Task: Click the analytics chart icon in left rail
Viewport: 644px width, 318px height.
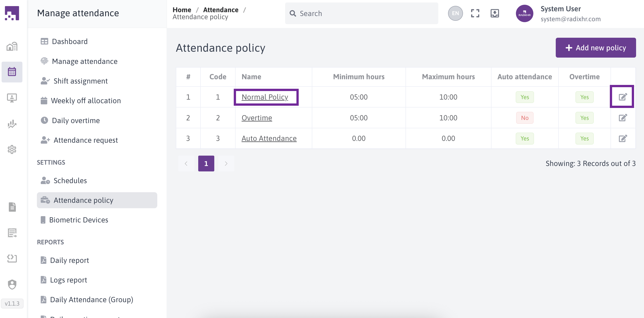Action: [x=12, y=124]
